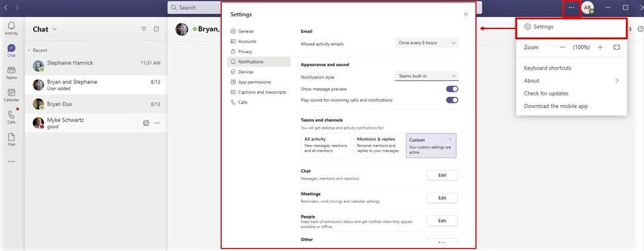
Task: Open Missed activity emails dropdown
Action: coord(427,43)
